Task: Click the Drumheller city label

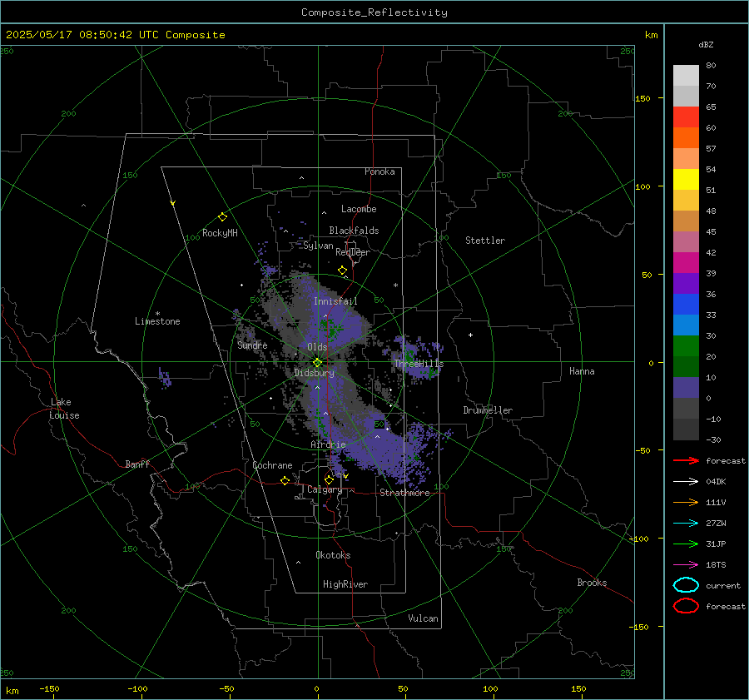Action: click(488, 410)
